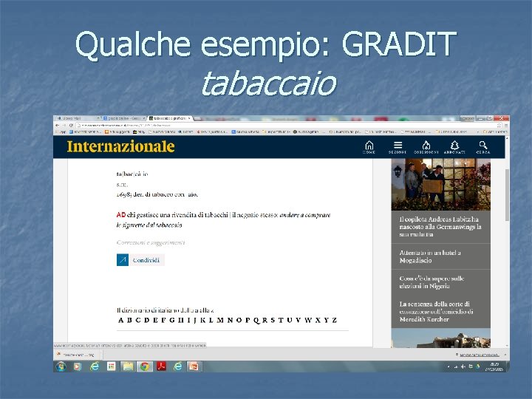Click the downloaded file in the downloads bar
Screen dimensions: 532x399
pos(78,355)
